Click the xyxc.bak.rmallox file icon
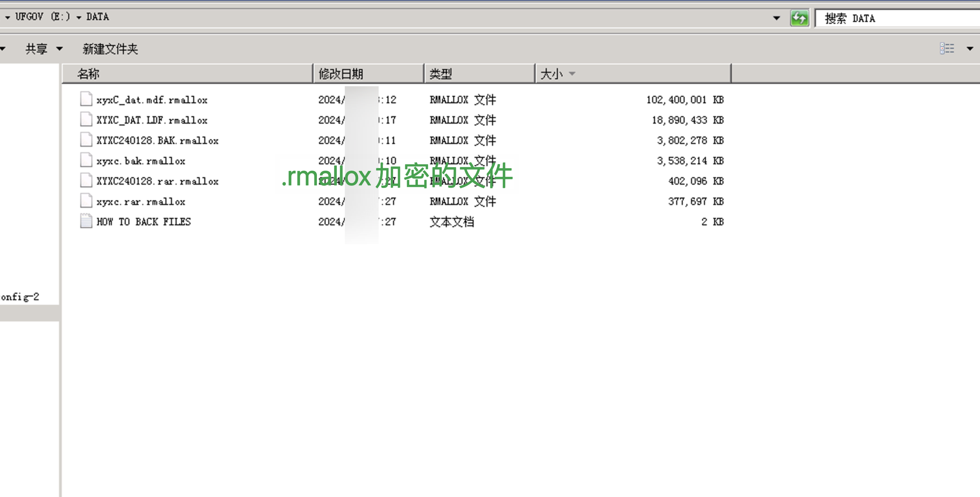980x497 pixels. tap(86, 160)
